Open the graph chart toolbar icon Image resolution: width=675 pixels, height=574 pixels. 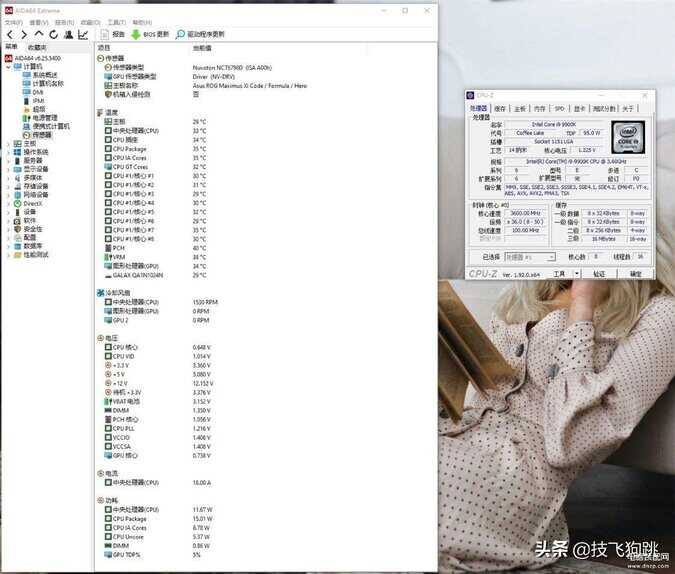(83, 35)
